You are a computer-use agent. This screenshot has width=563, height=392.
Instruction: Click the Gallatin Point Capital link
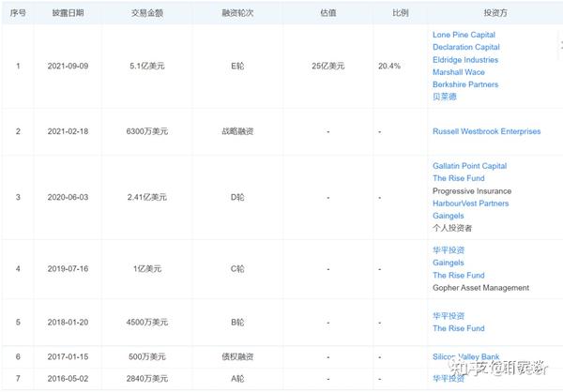click(x=470, y=166)
